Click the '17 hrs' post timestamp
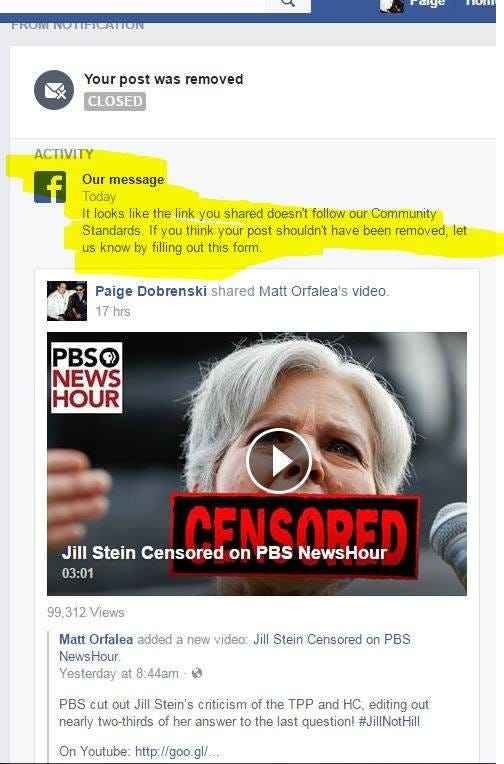The width and height of the screenshot is (504, 764). 113,311
